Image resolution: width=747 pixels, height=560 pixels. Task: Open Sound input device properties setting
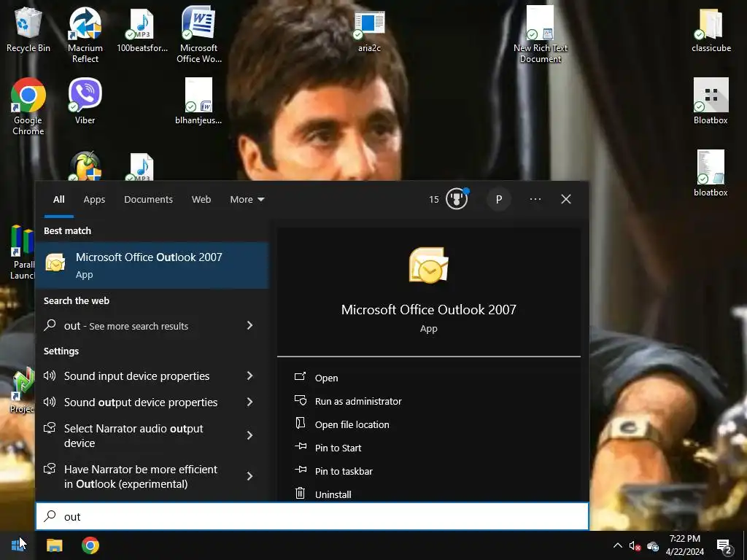coord(136,376)
